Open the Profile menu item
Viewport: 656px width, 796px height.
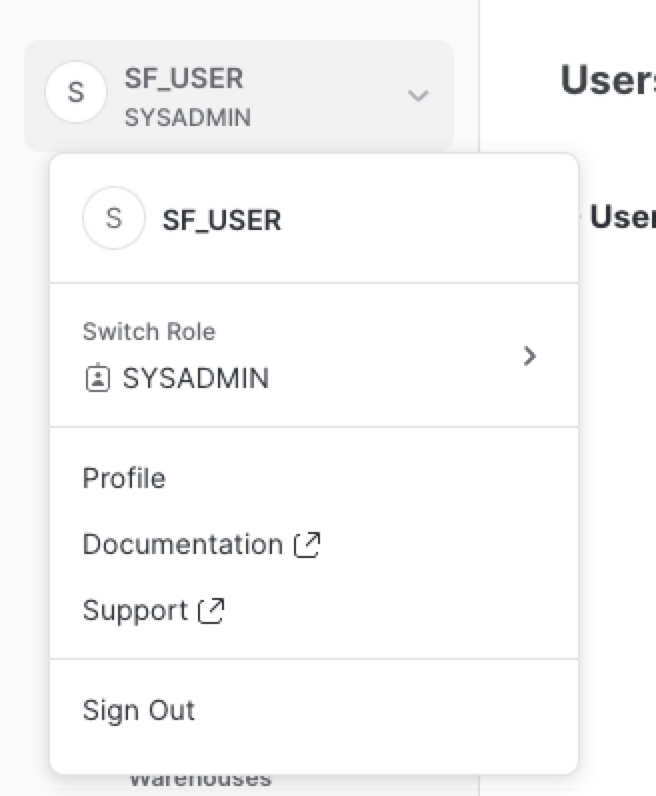tap(124, 478)
